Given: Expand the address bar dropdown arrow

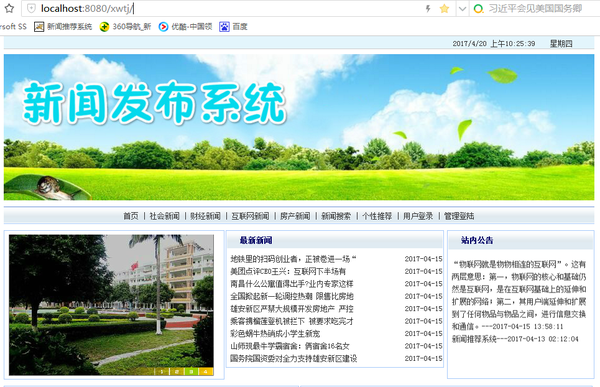Looking at the screenshot, I should 463,8.
